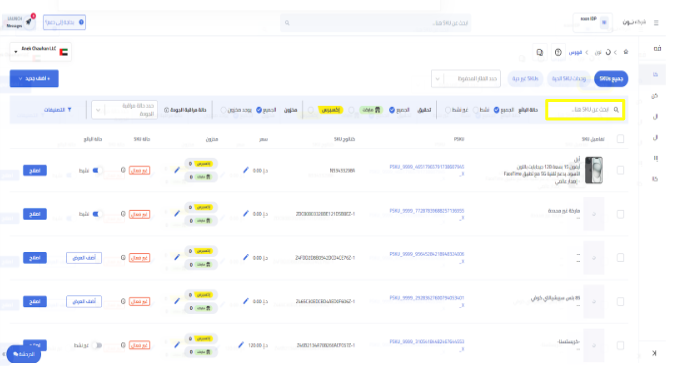Click SKU status info icon in iPhone 15 row

click(123, 171)
